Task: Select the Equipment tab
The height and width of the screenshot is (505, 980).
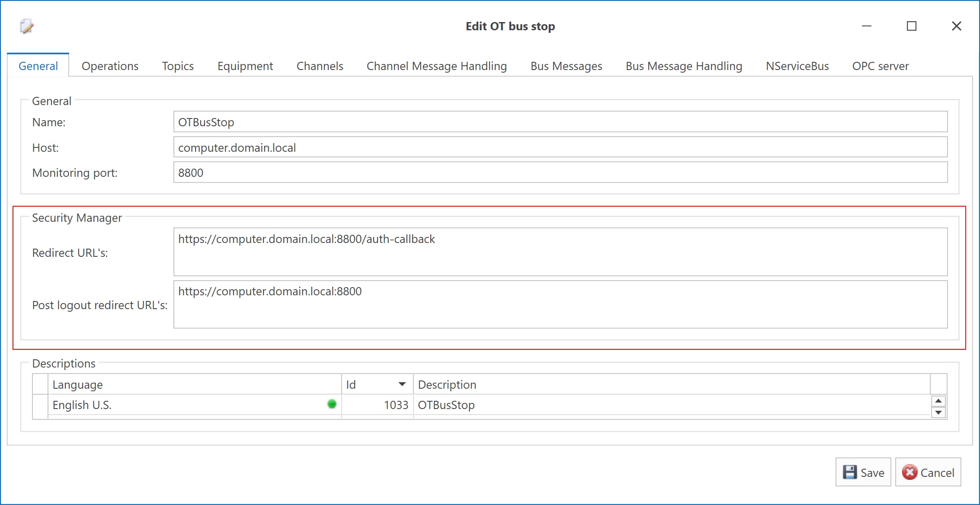Action: pos(245,66)
